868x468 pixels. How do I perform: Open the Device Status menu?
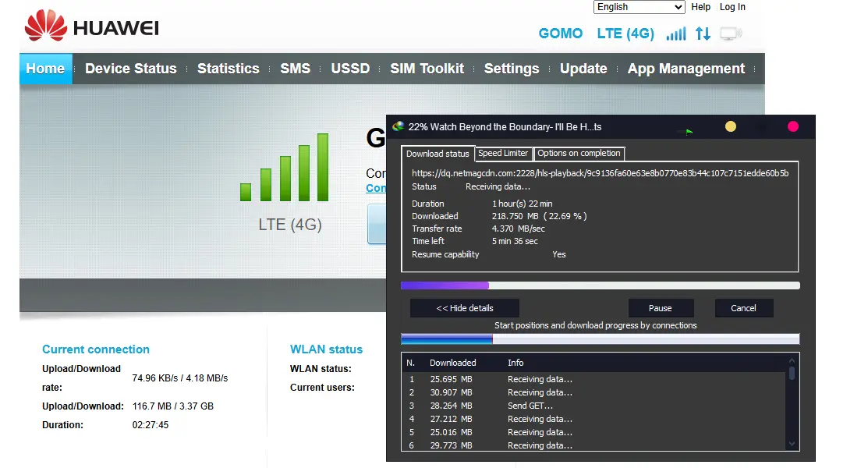coord(131,69)
